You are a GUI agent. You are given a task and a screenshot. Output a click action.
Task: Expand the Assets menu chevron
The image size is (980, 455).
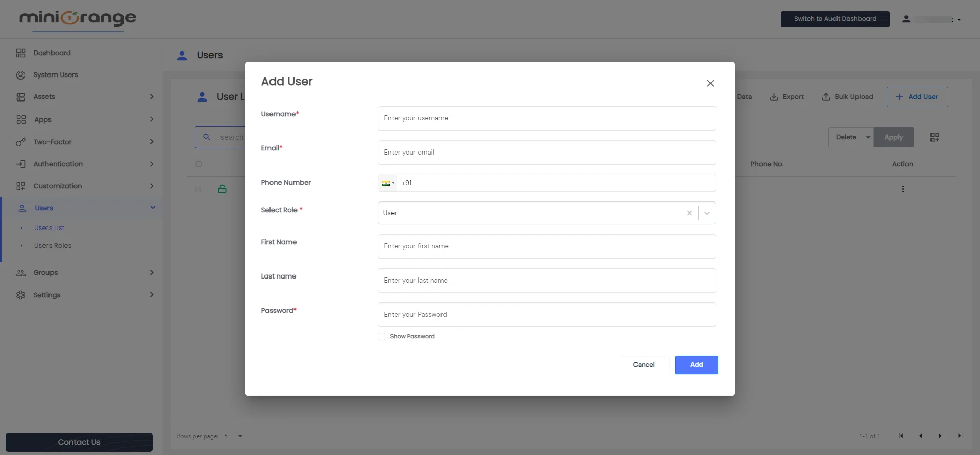tap(152, 97)
